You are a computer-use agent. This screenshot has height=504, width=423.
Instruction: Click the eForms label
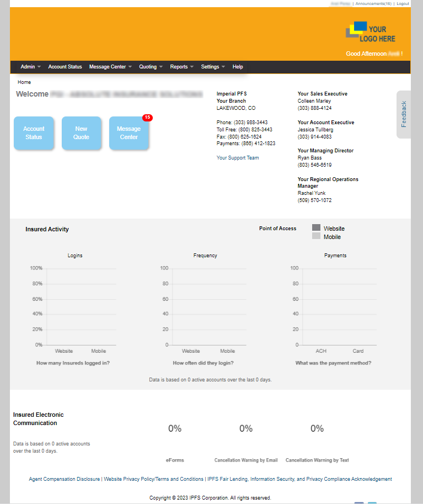coord(175,460)
